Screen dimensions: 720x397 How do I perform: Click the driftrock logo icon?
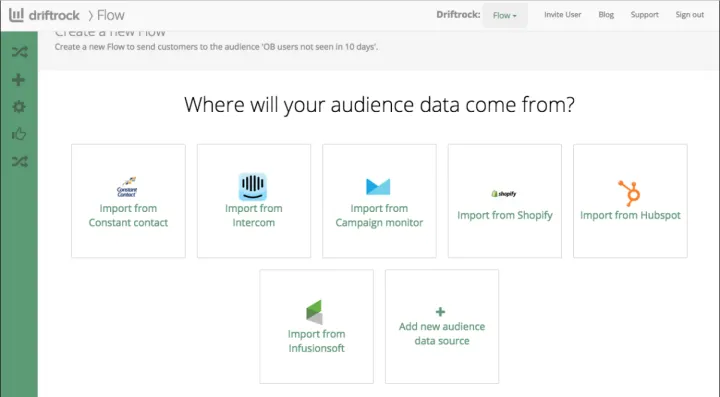[x=16, y=15]
